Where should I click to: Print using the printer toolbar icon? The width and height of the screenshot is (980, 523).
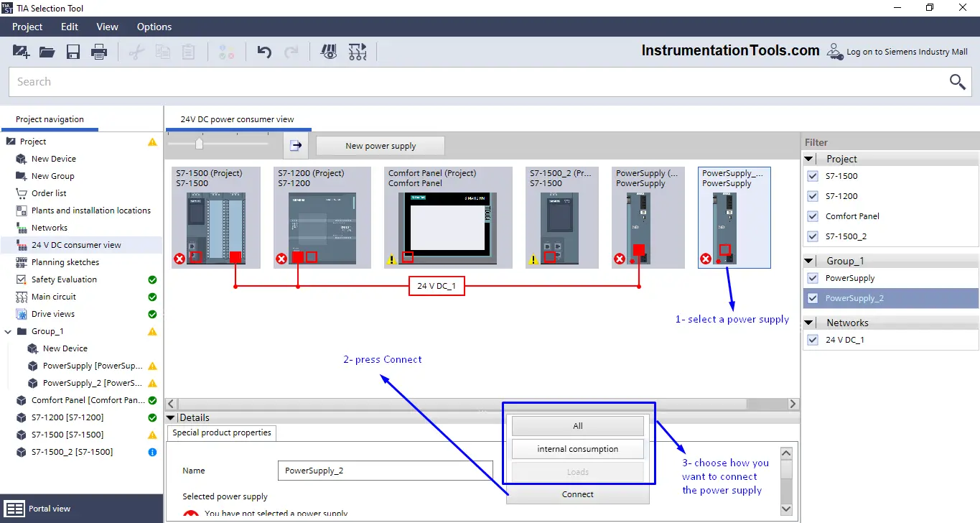click(98, 52)
